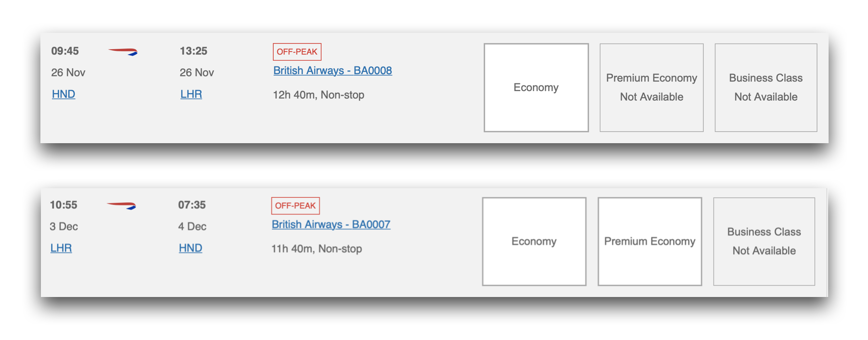Click unavailable Premium Economy box for BA0008
Screen dimensions: 868x340
point(652,88)
